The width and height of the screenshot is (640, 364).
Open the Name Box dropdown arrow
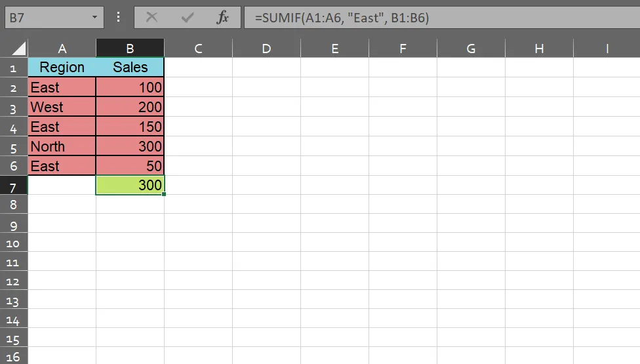pos(94,17)
